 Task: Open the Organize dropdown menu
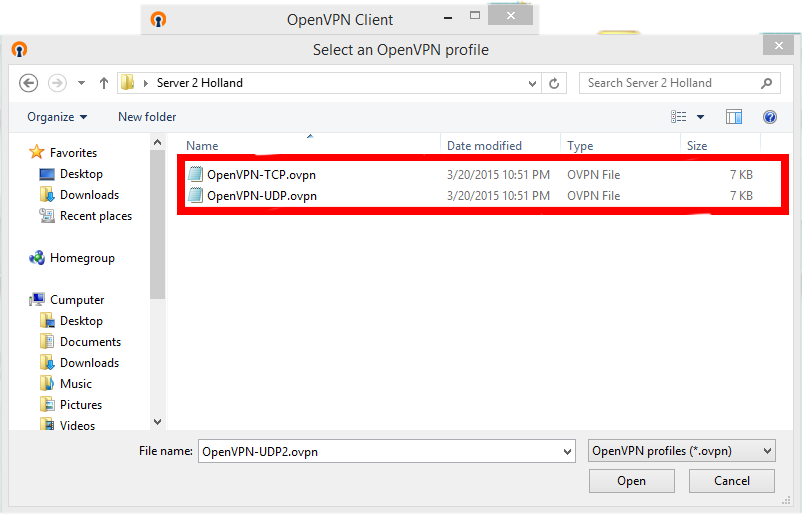pos(57,117)
